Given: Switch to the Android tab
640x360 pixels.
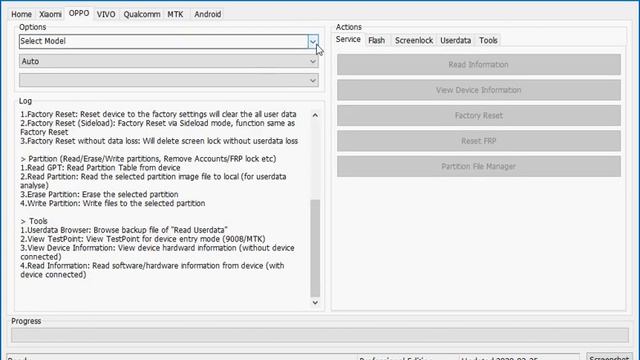Looking at the screenshot, I should pos(207,14).
